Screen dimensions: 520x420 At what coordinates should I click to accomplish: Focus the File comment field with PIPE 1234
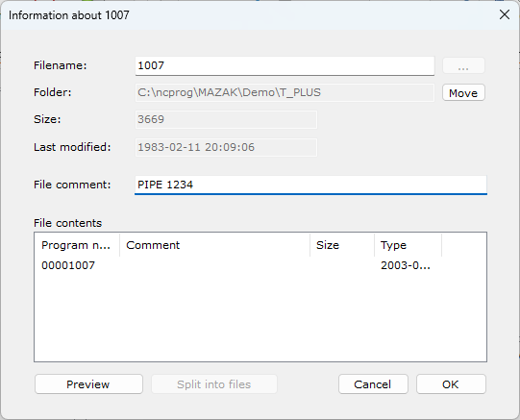310,185
